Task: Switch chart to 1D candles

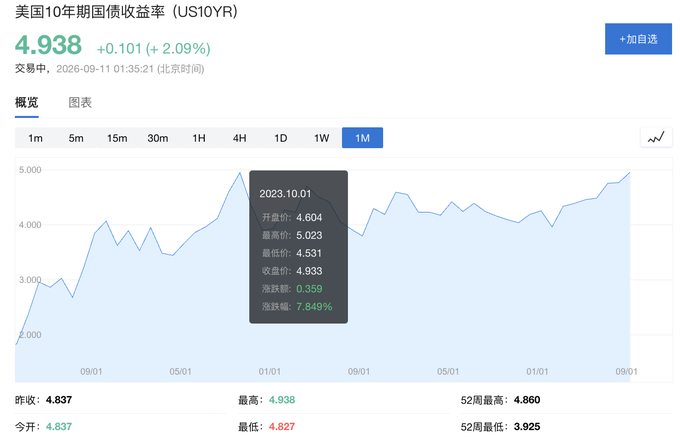Action: point(281,138)
